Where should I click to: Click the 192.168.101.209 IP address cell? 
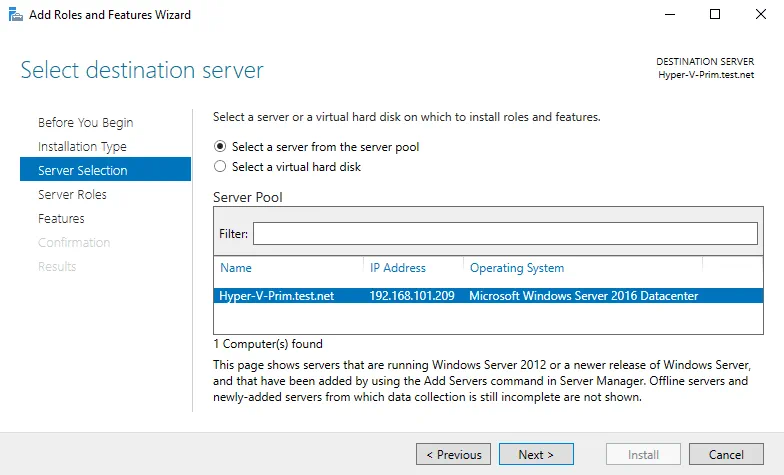[411, 296]
